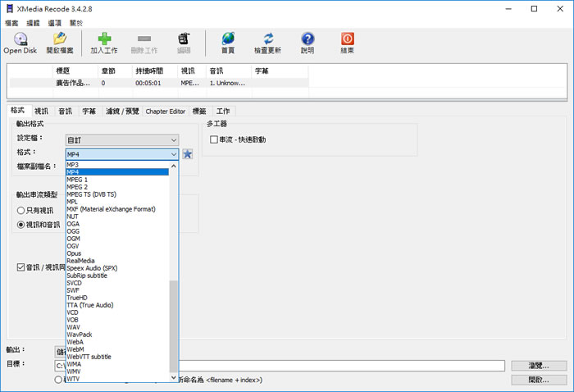Select the 視訊和音訊 radio button
Screen dimensions: 574x392
coord(20,225)
